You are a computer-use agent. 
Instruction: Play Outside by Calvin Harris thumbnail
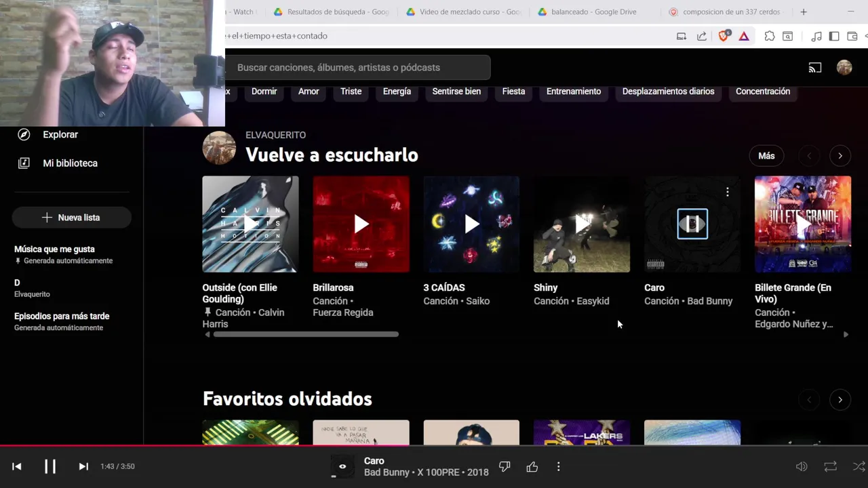point(250,224)
